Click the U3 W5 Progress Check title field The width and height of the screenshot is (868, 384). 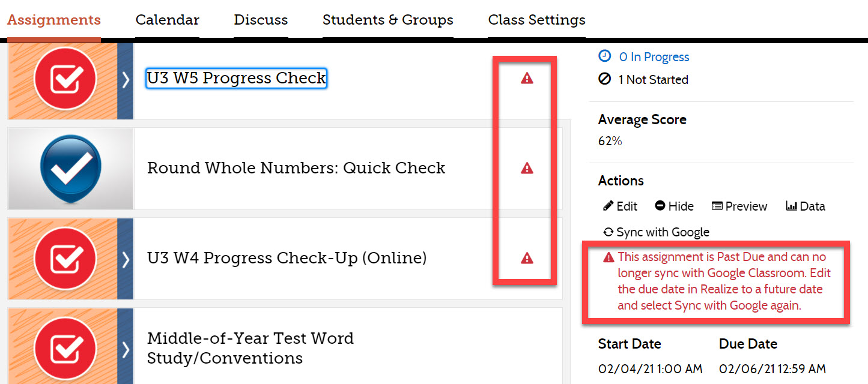pos(236,78)
